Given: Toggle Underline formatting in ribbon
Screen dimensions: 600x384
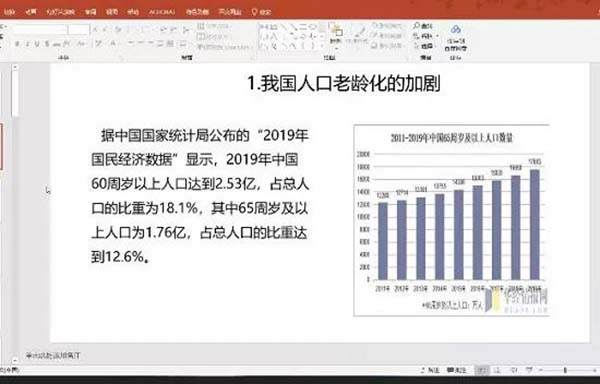Looking at the screenshot, I should point(37,44).
